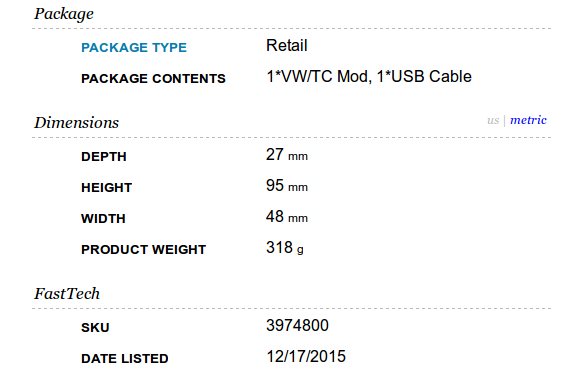Click the SKU number 3974800
Image resolution: width=570 pixels, height=379 pixels.
point(297,325)
